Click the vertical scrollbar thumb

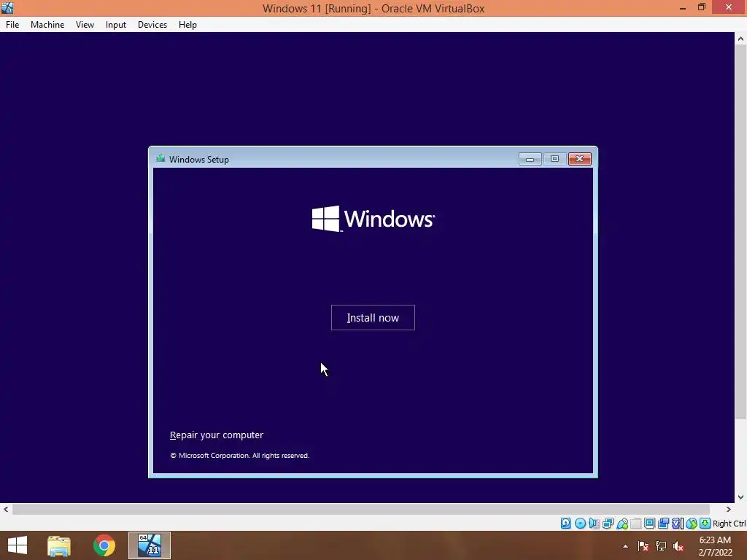click(x=740, y=233)
